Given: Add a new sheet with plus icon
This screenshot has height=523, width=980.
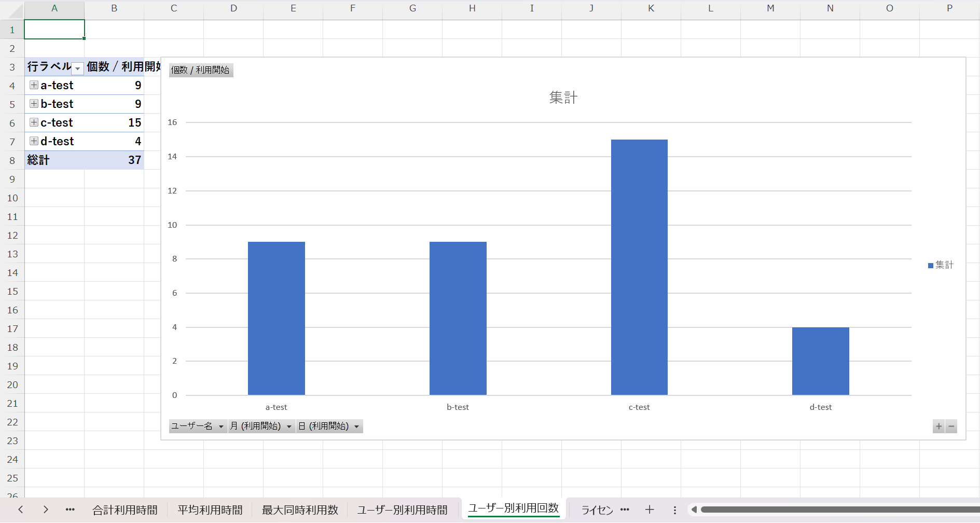Looking at the screenshot, I should (x=650, y=510).
